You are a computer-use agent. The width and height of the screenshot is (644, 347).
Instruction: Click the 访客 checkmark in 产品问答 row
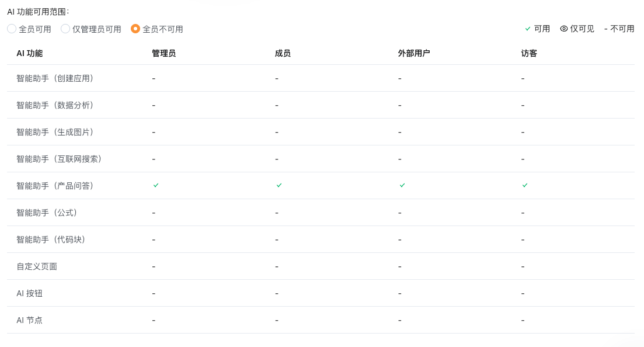[x=525, y=185]
